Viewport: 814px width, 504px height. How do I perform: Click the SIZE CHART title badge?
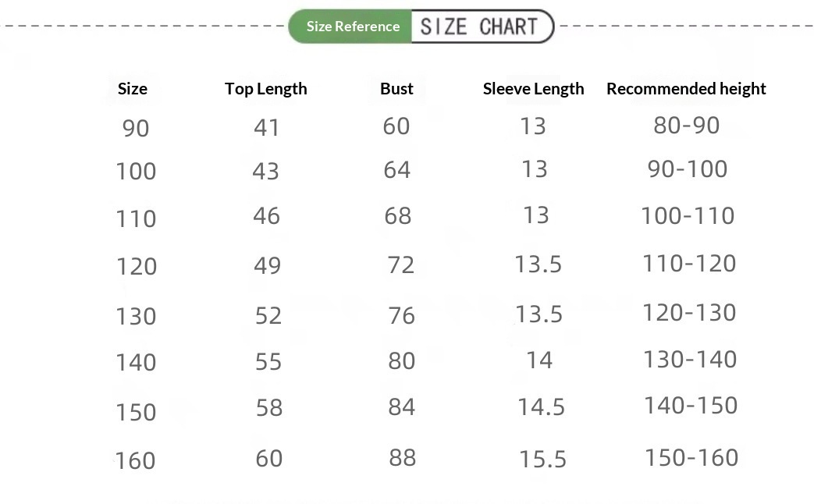coord(479,27)
